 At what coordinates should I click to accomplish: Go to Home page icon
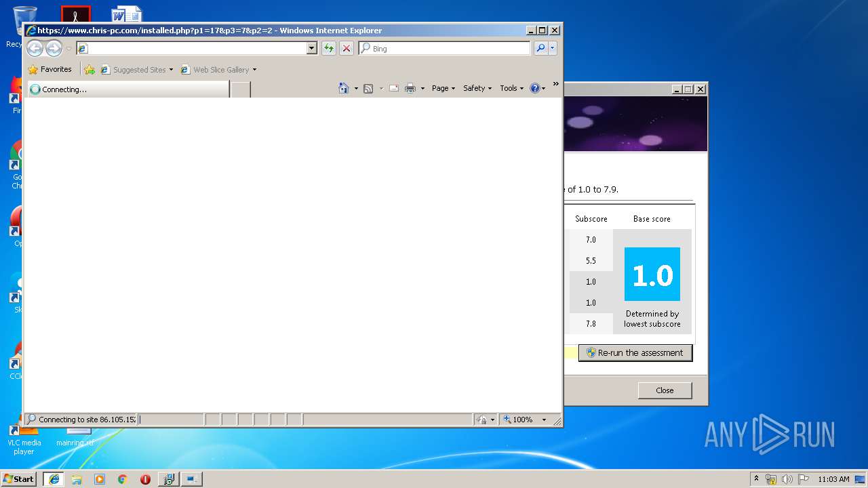(x=344, y=88)
